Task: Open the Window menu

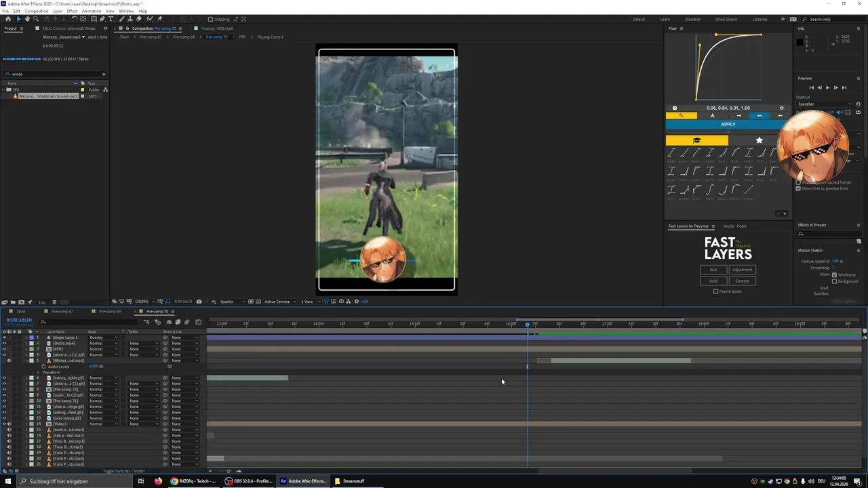Action: click(x=125, y=11)
